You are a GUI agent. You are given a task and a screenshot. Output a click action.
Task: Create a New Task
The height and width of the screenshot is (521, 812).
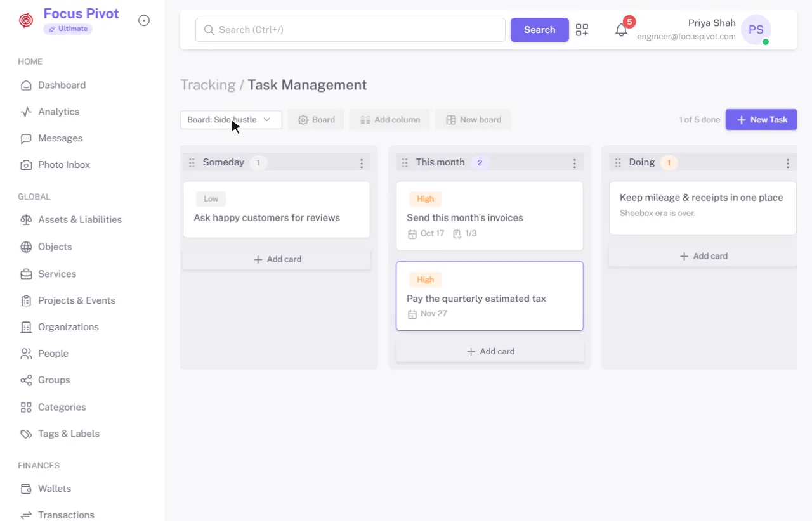click(761, 120)
